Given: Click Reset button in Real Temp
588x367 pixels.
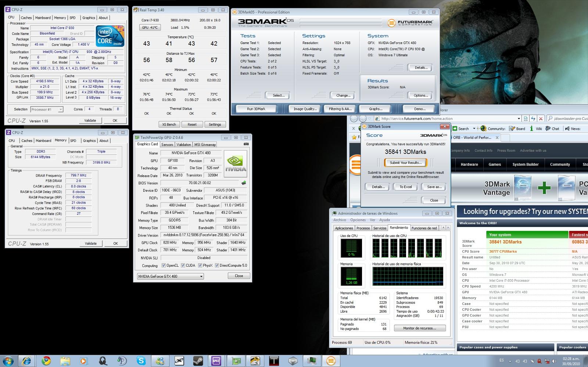Looking at the screenshot, I should (x=192, y=124).
